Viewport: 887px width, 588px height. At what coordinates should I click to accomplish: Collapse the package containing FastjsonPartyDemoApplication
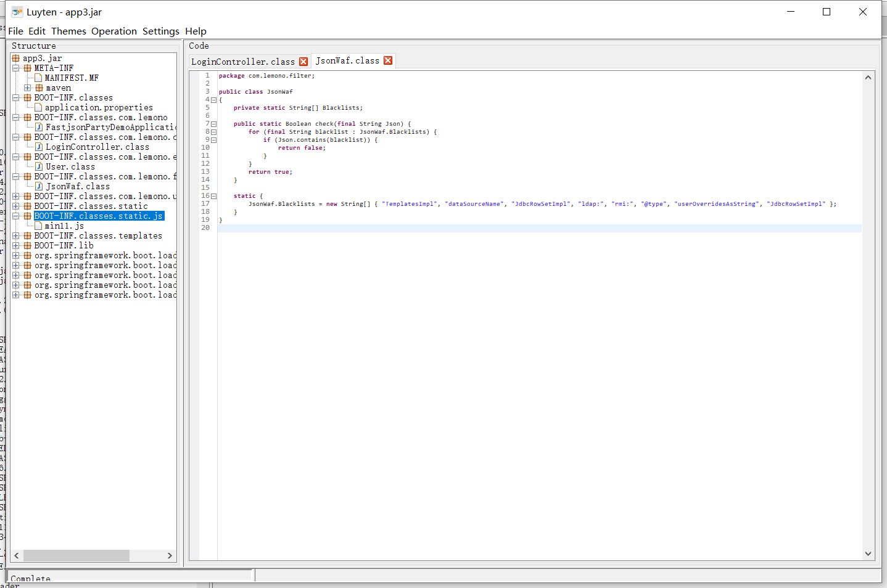pos(16,117)
